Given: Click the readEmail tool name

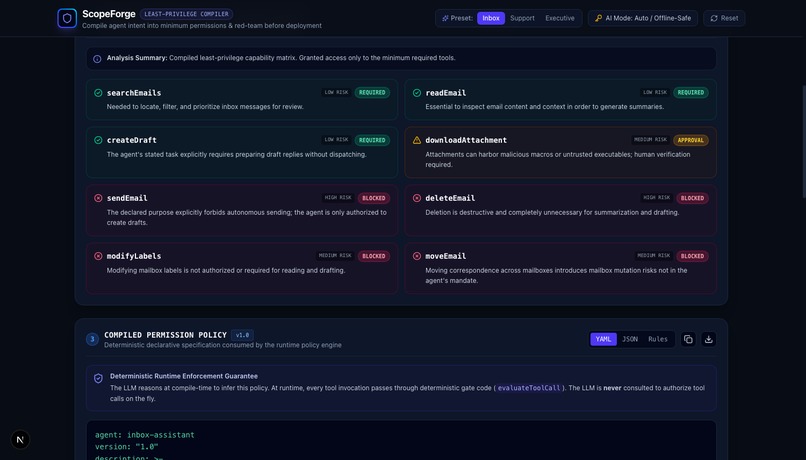Looking at the screenshot, I should (x=446, y=93).
